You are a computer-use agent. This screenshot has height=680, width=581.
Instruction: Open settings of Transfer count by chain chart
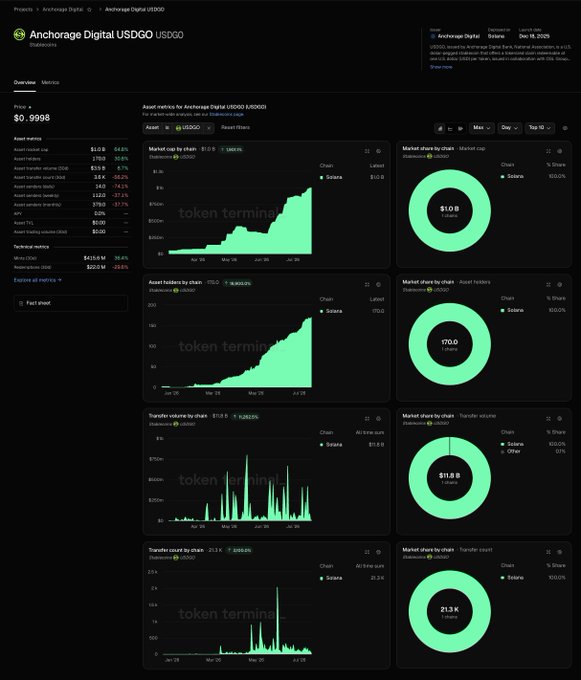(379, 552)
